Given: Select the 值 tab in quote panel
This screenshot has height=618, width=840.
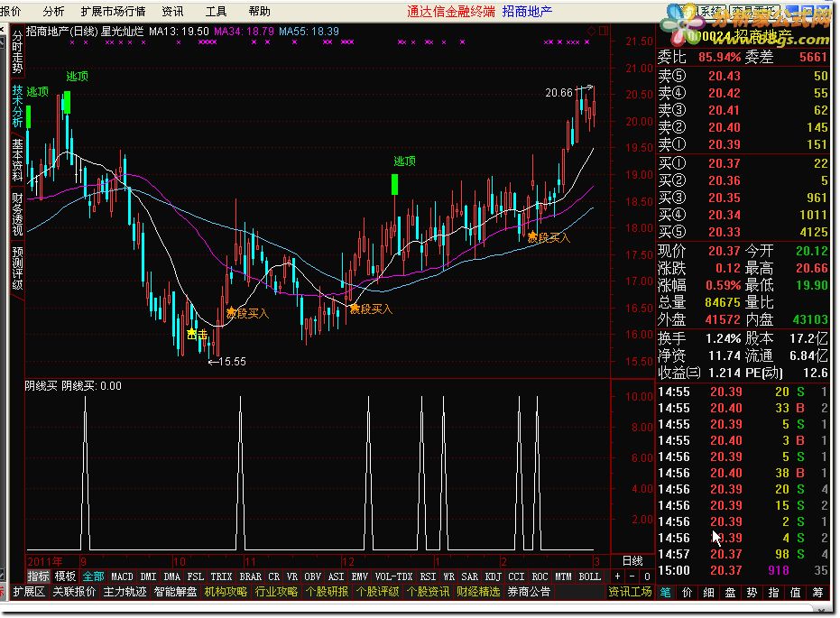Looking at the screenshot, I should coord(795,593).
